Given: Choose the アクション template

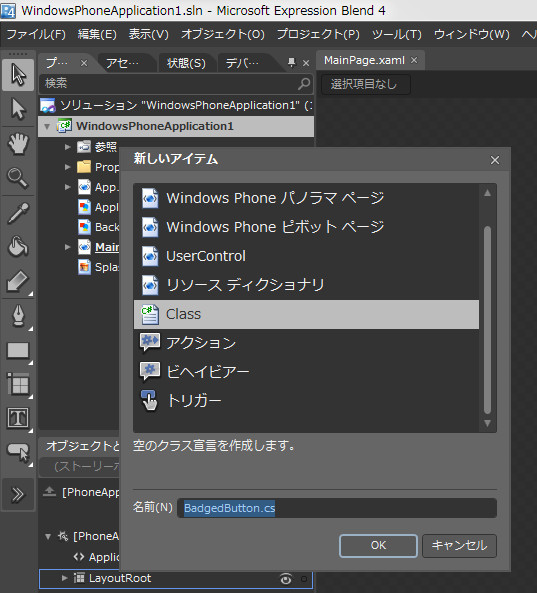Looking at the screenshot, I should pos(306,343).
